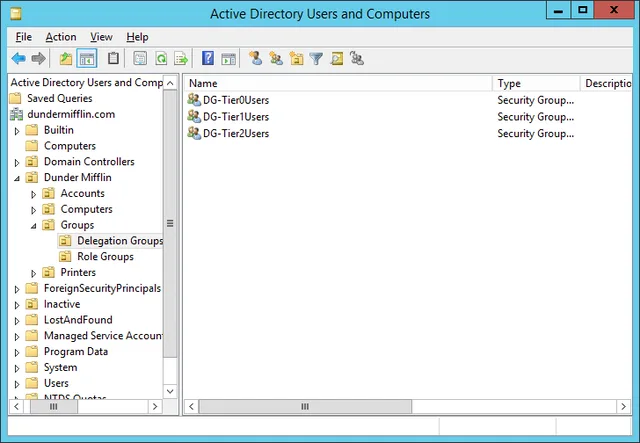Image resolution: width=640 pixels, height=443 pixels.
Task: Expand the Domain Controllers node
Action: pyautogui.click(x=17, y=163)
